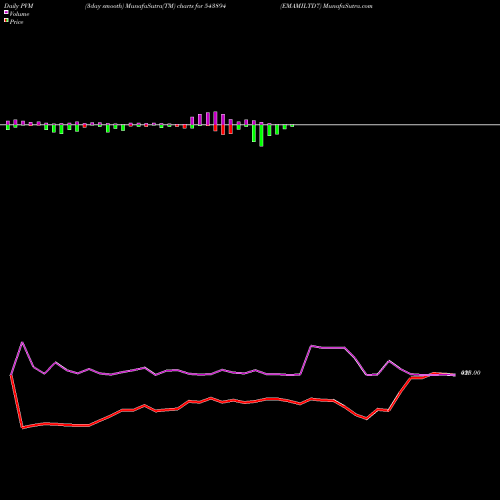Click the Volume legend color swatch
Viewport: 500px width, 500px height.
[6, 12]
